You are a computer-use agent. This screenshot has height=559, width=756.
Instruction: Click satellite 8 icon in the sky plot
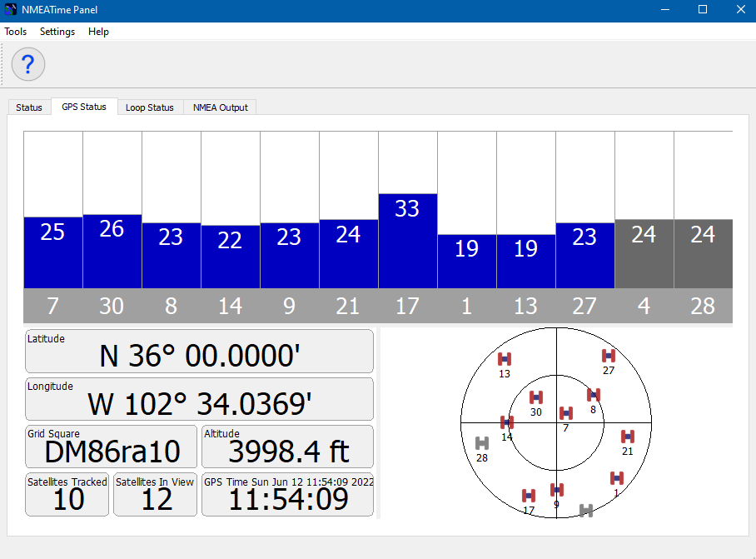(594, 395)
